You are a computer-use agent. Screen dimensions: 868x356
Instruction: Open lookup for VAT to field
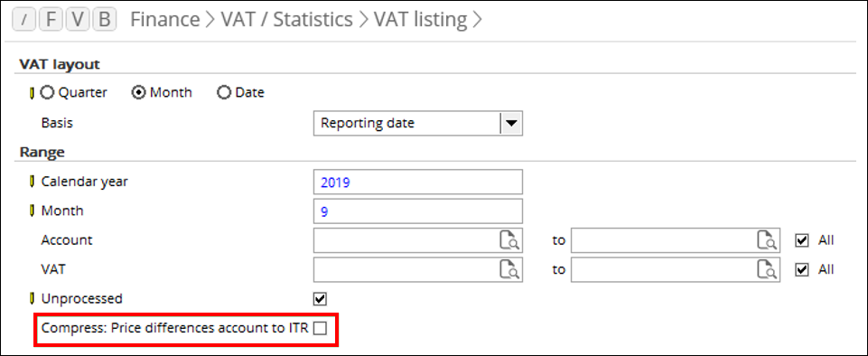click(x=767, y=269)
